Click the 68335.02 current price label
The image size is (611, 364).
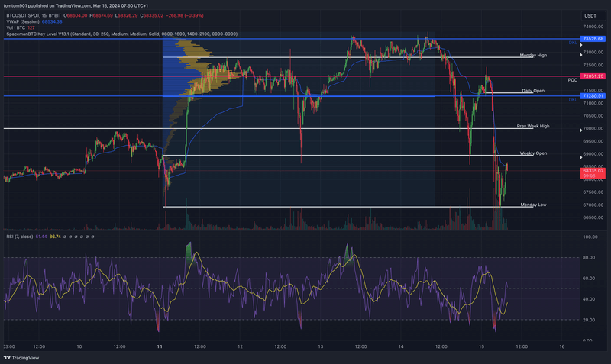pos(593,173)
